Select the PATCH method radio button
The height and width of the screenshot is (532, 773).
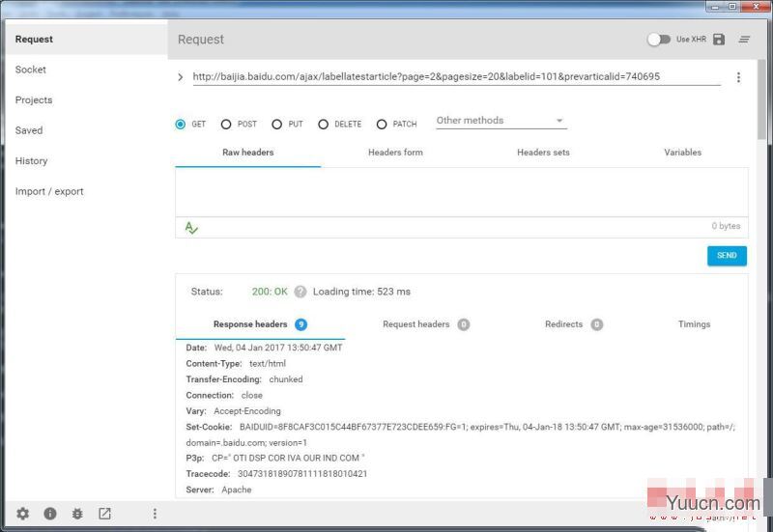(x=382, y=125)
